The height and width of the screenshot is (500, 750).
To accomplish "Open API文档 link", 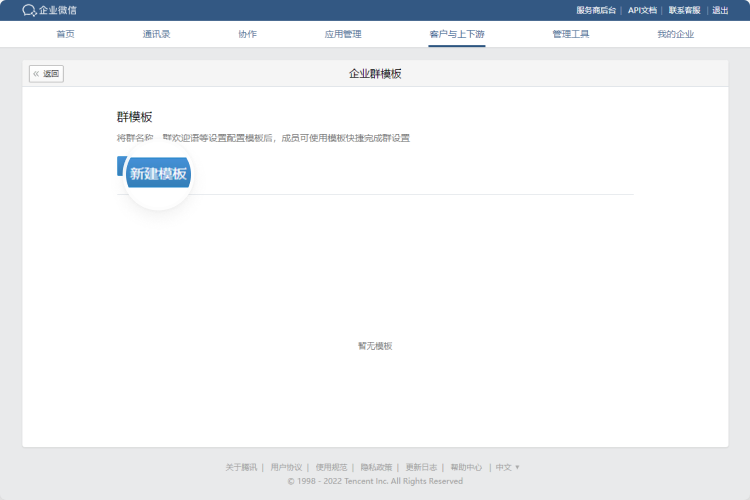I will tap(642, 10).
